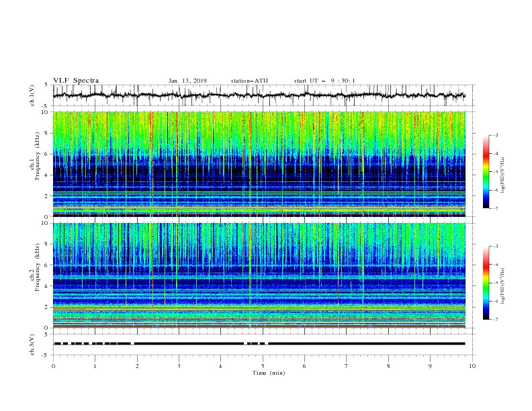Click the ch.1 Frequency (kHz) axis label
532x411 pixels.
pyautogui.click(x=35, y=156)
